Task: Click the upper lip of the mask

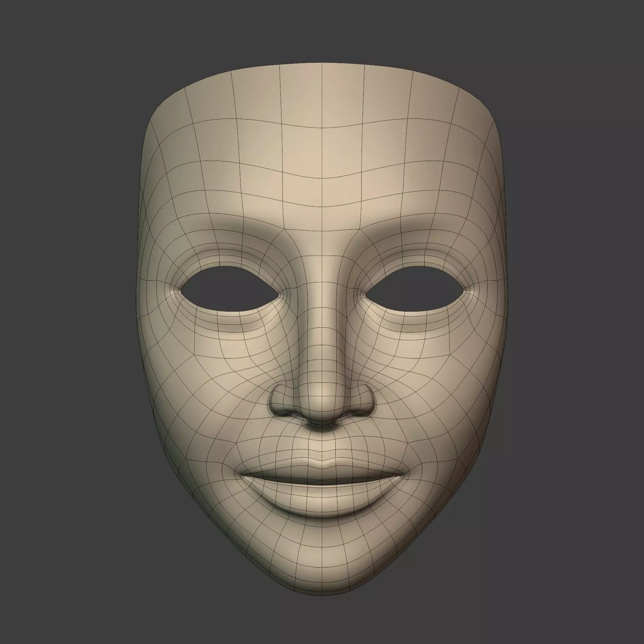Action: (x=322, y=473)
